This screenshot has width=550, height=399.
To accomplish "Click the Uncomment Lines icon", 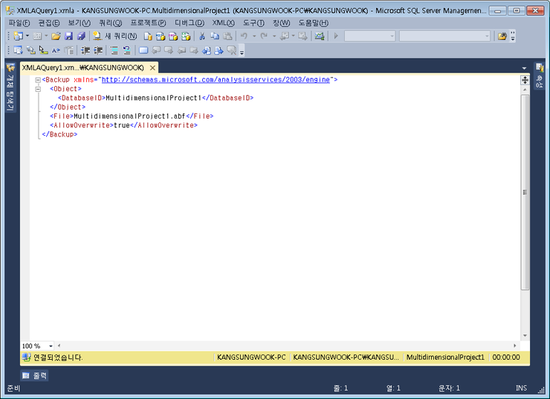I will coord(127,50).
